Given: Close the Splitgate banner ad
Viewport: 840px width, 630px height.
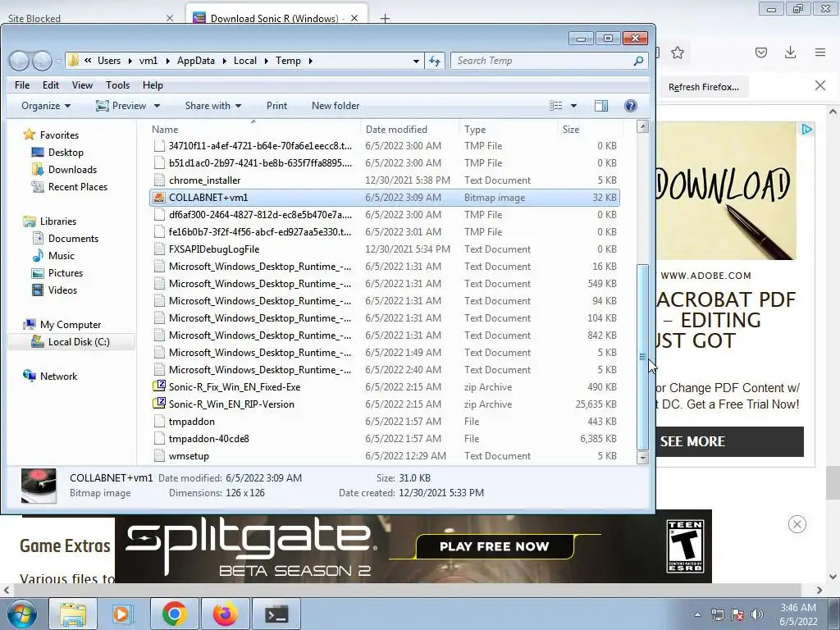Looking at the screenshot, I should (797, 524).
